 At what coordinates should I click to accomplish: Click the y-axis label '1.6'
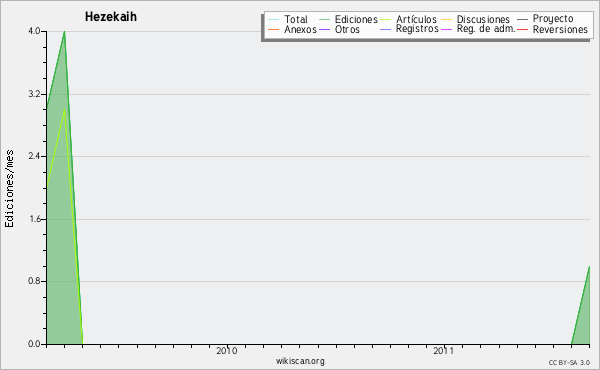tap(34, 219)
